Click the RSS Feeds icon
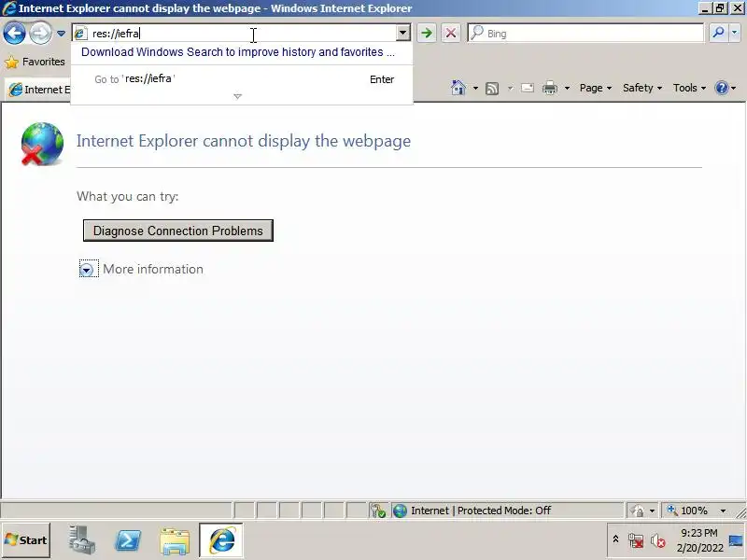747x560 pixels. pyautogui.click(x=492, y=89)
